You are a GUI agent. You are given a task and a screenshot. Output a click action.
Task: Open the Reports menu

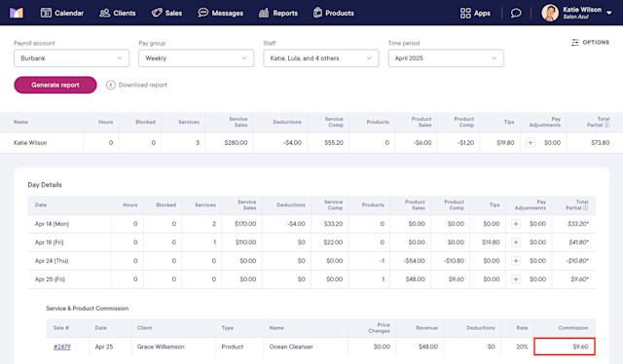278,13
